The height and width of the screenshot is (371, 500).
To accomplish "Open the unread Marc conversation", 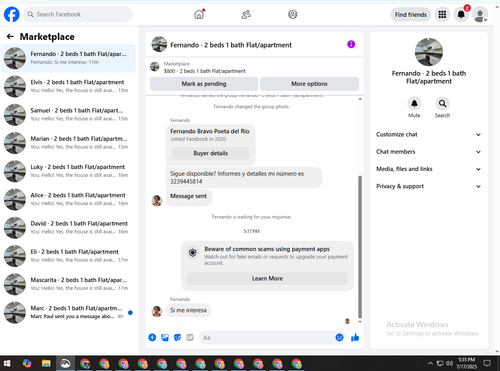I will coord(68,312).
